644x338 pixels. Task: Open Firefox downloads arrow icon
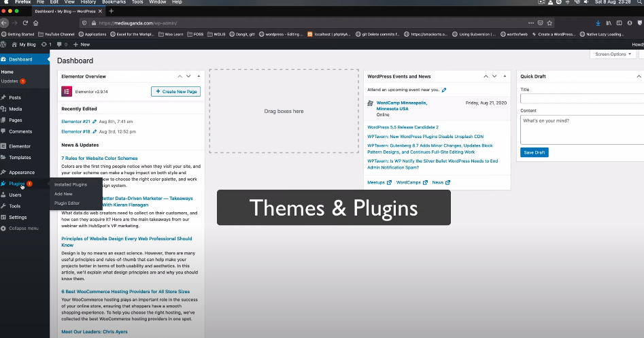coord(598,23)
